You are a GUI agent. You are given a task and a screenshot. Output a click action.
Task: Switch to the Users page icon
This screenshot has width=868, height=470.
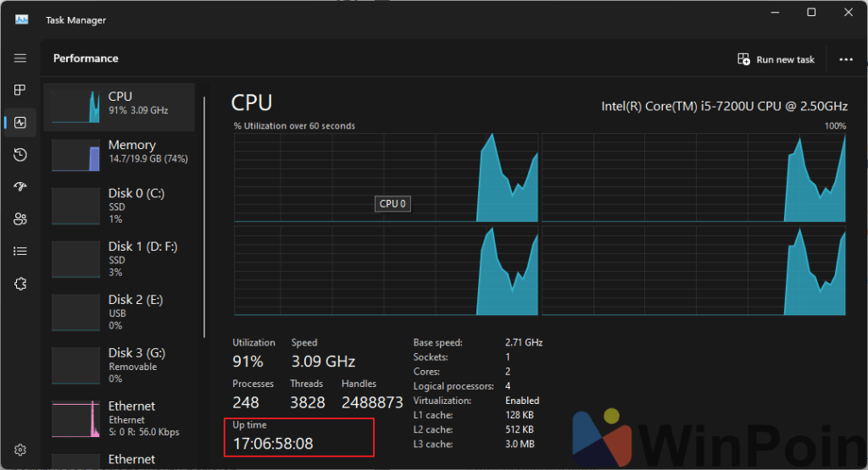pyautogui.click(x=20, y=218)
